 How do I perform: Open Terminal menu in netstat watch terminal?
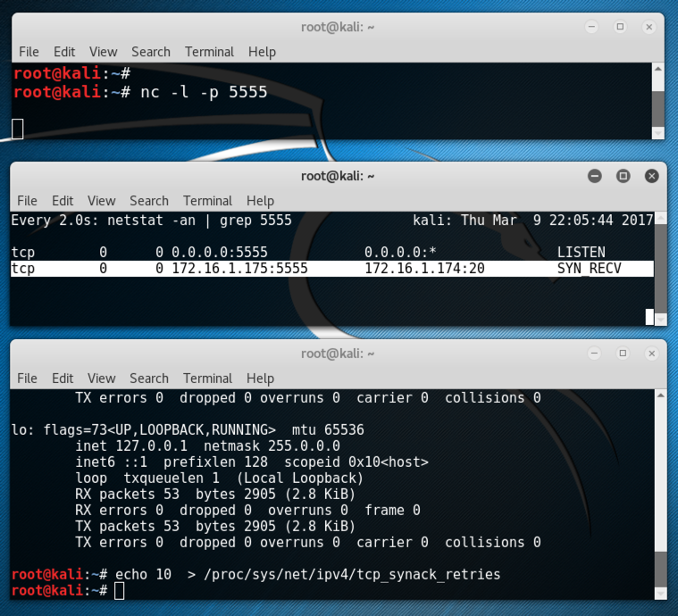point(207,201)
